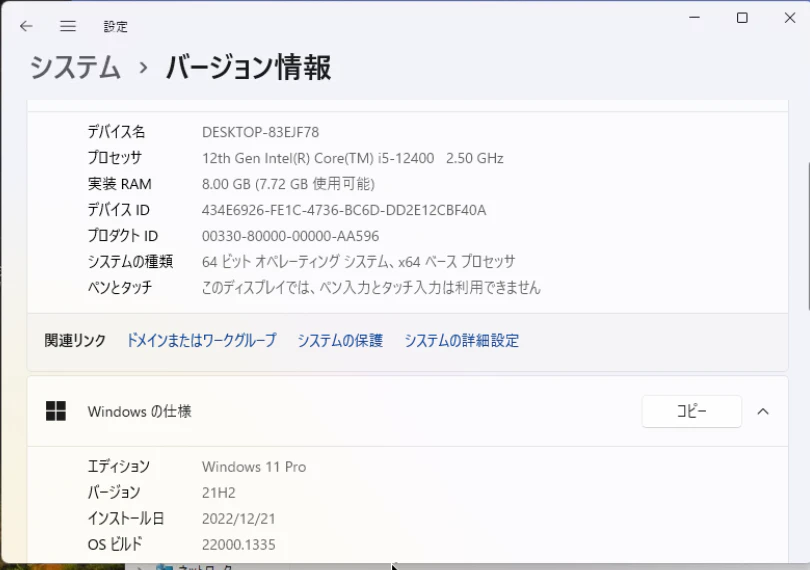Click the 設定 window title
The image size is (810, 570).
tap(115, 26)
